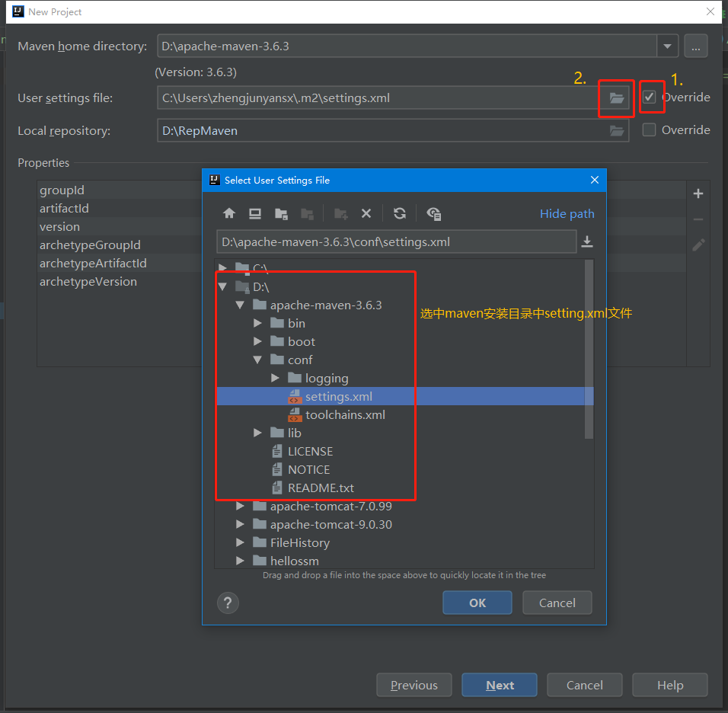
Task: Confirm selection with OK button
Action: 477,603
